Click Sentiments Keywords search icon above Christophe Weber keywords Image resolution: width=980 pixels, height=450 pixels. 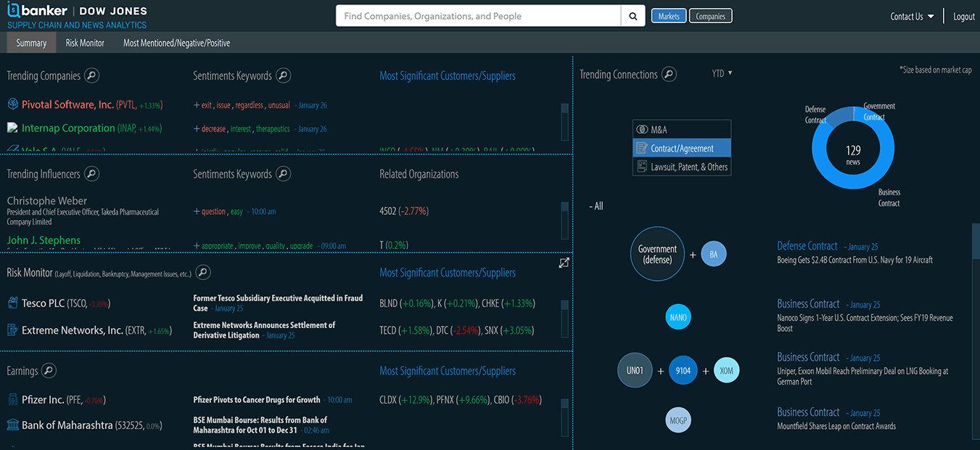284,174
